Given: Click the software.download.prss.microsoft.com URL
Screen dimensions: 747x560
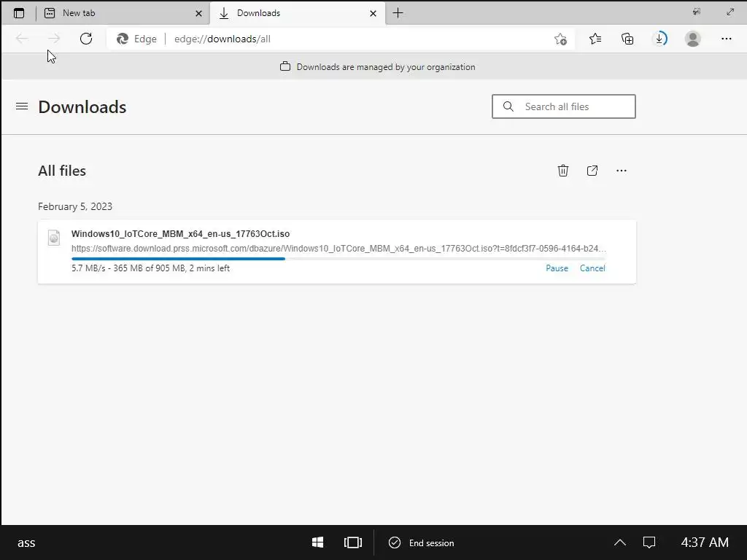Looking at the screenshot, I should [x=338, y=249].
